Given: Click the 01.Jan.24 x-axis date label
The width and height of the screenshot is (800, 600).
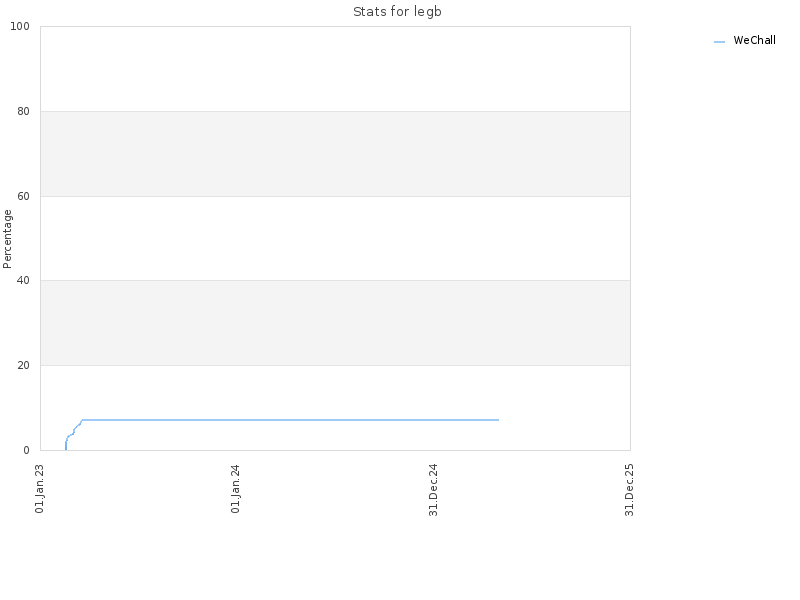Looking at the screenshot, I should tap(235, 489).
